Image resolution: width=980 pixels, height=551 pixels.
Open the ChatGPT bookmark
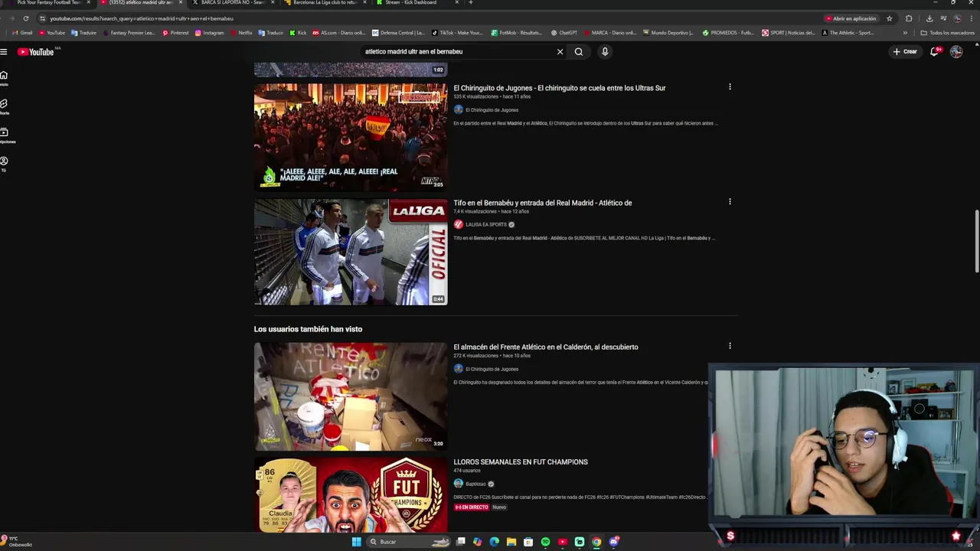563,33
